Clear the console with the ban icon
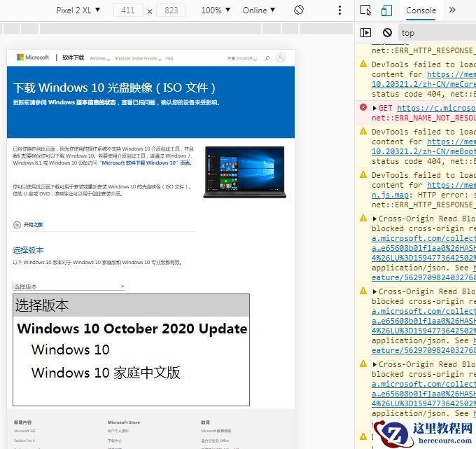The width and height of the screenshot is (476, 449). pyautogui.click(x=387, y=32)
